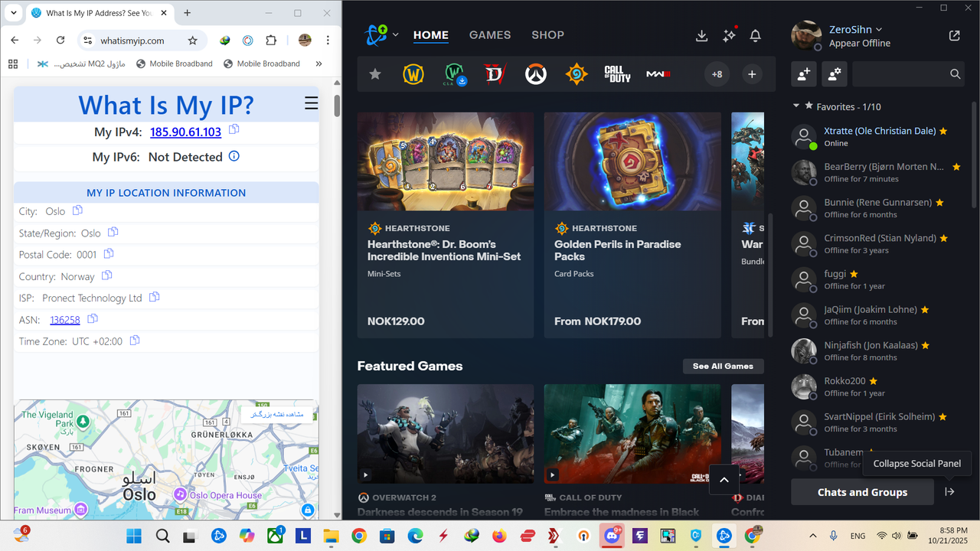Click the Overwatch game icon
The height and width of the screenshot is (551, 980).
pyautogui.click(x=535, y=73)
